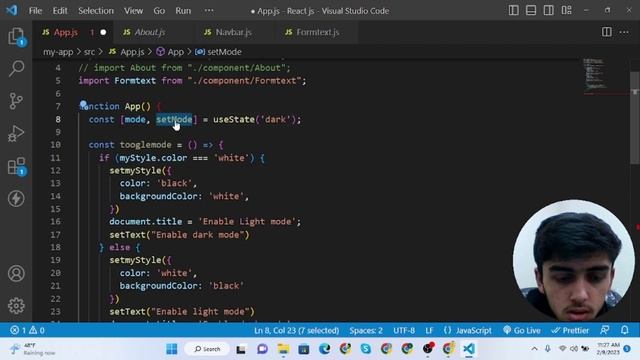The image size is (640, 360).
Task: Click 'useState' on line 8
Action: (x=234, y=119)
